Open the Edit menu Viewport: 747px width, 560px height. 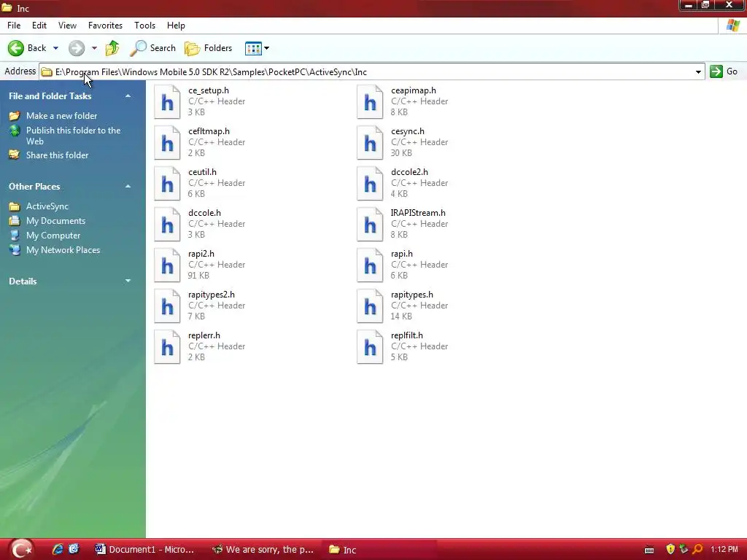click(39, 26)
